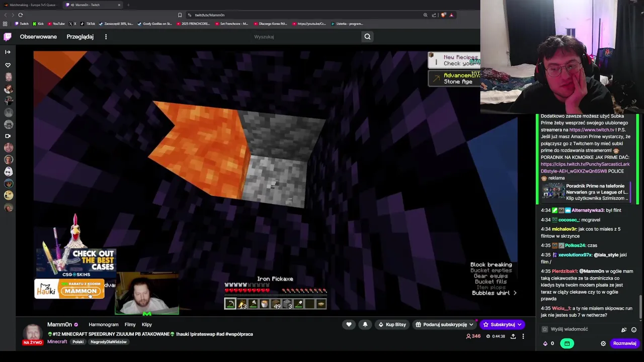Image resolution: width=644 pixels, height=362 pixels.
Task: Open the Subskrybuj dropdown button
Action: click(x=502, y=325)
